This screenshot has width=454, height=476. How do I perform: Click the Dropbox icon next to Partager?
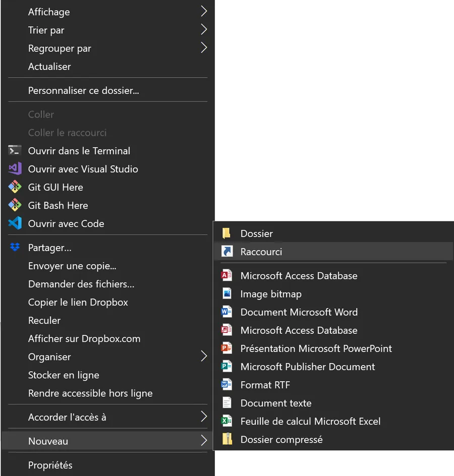(x=15, y=247)
